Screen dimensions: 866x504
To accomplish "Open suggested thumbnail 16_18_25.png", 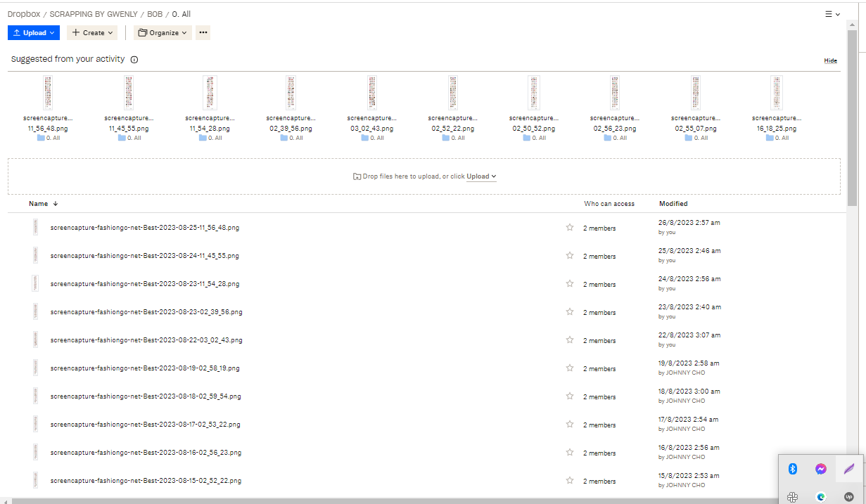I will click(776, 92).
